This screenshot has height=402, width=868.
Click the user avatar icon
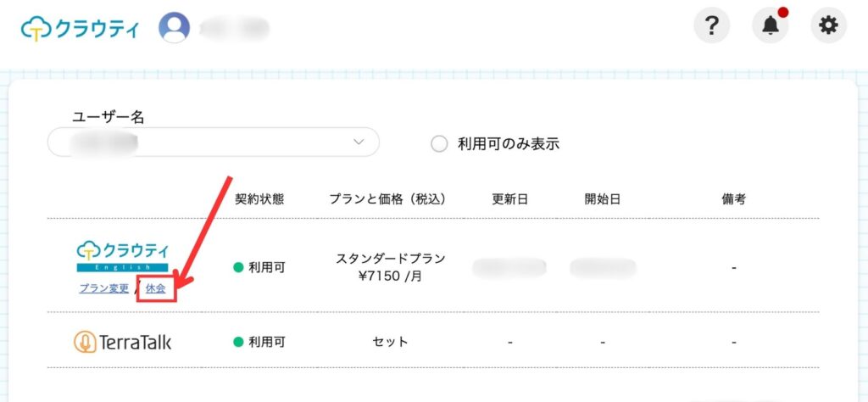175,27
